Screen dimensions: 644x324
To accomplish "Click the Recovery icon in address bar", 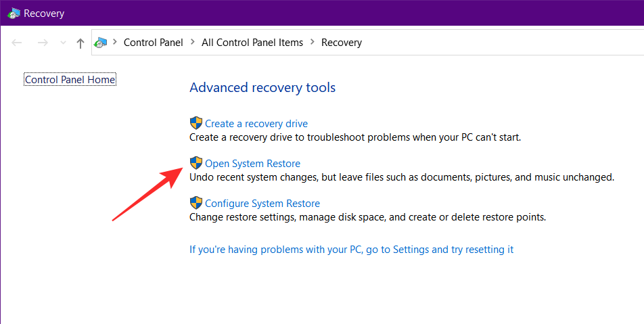I will tap(100, 43).
